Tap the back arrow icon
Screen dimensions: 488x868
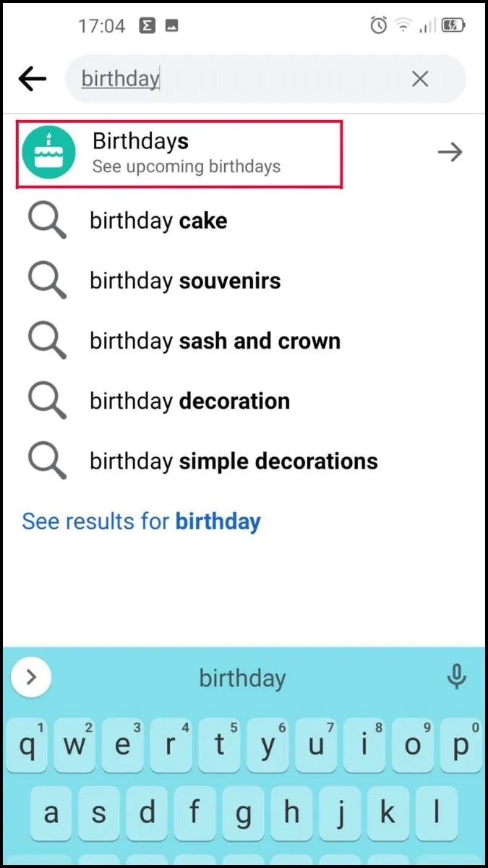[33, 79]
